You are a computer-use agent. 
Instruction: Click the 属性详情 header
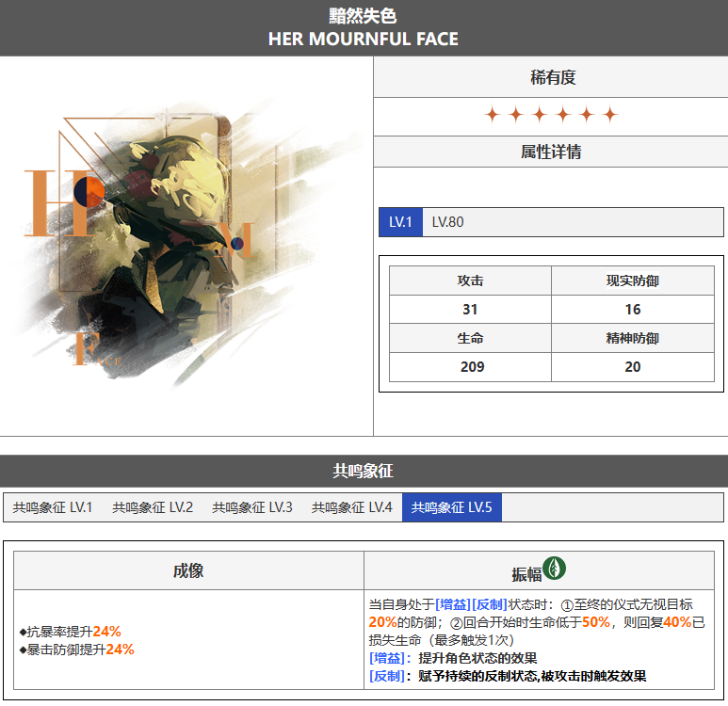point(551,152)
